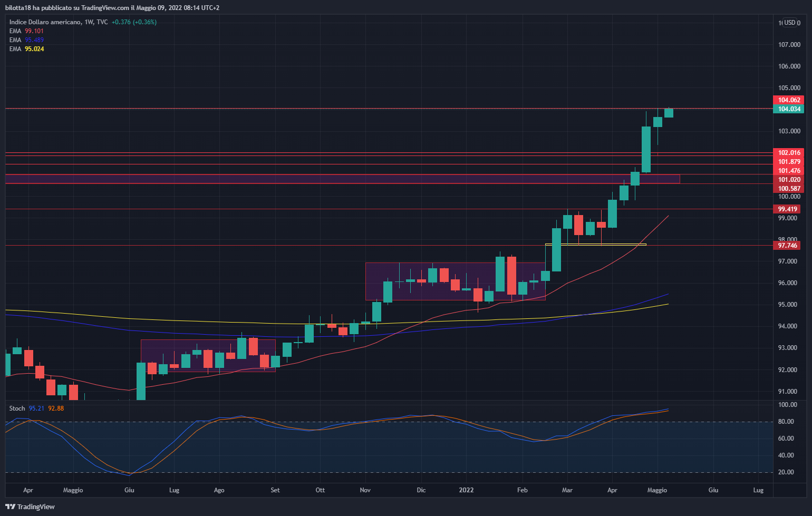Click the 107.000 tick on price axis
The width and height of the screenshot is (812, 516).
(x=789, y=45)
